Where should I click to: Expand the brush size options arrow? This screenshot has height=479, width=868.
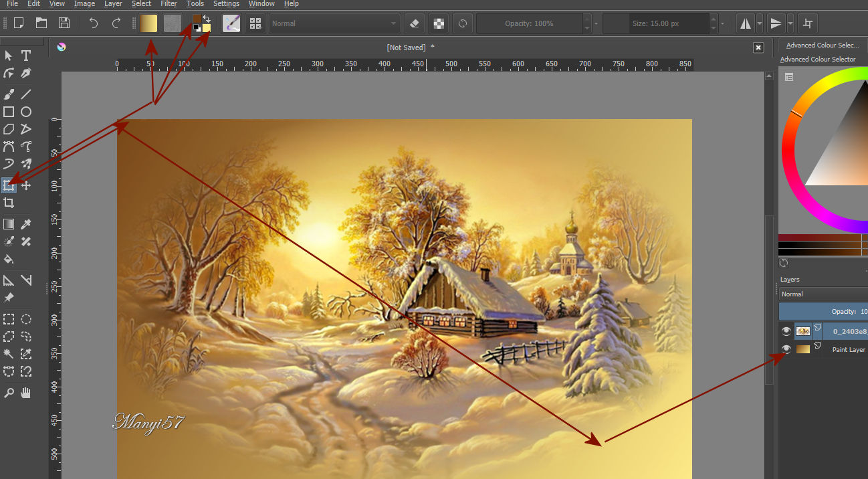click(x=722, y=23)
